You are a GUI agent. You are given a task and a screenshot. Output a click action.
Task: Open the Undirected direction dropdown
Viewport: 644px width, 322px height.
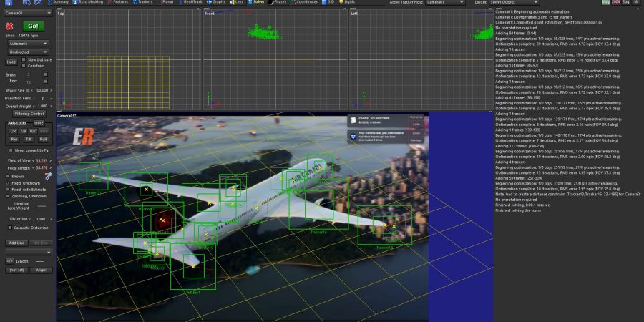(x=27, y=52)
